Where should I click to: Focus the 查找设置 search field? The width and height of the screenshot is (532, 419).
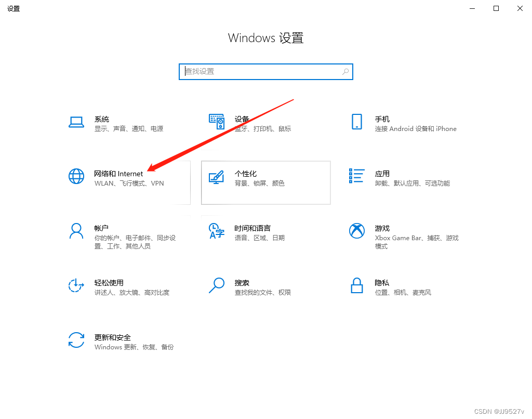pyautogui.click(x=266, y=72)
